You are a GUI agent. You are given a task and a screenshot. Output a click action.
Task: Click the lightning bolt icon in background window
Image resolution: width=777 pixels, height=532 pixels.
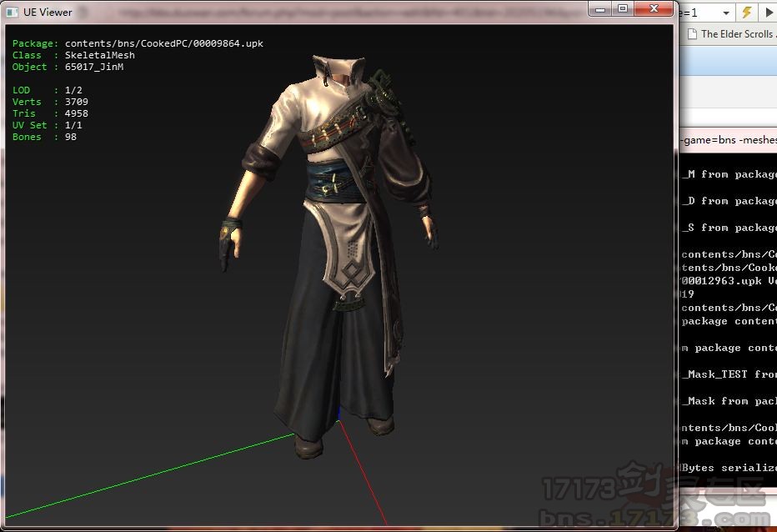pyautogui.click(x=747, y=13)
